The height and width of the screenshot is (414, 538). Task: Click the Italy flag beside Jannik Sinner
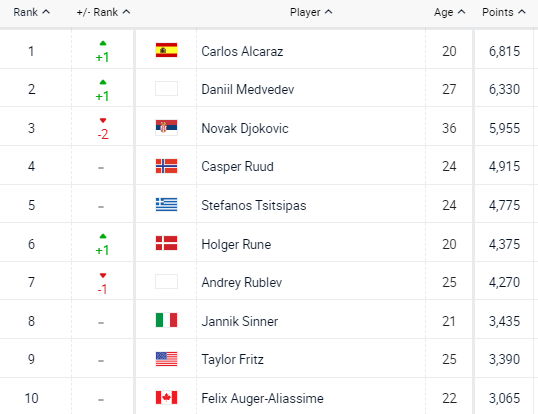[x=166, y=320]
